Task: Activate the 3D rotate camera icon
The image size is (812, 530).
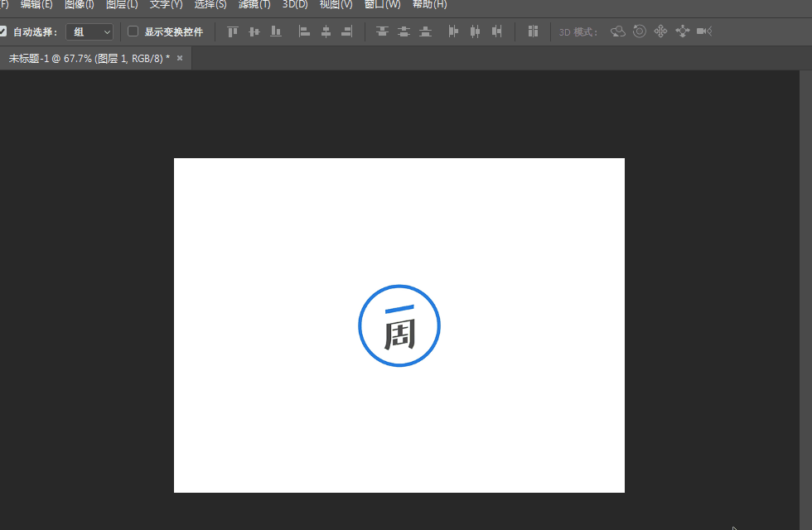Action: pos(617,31)
